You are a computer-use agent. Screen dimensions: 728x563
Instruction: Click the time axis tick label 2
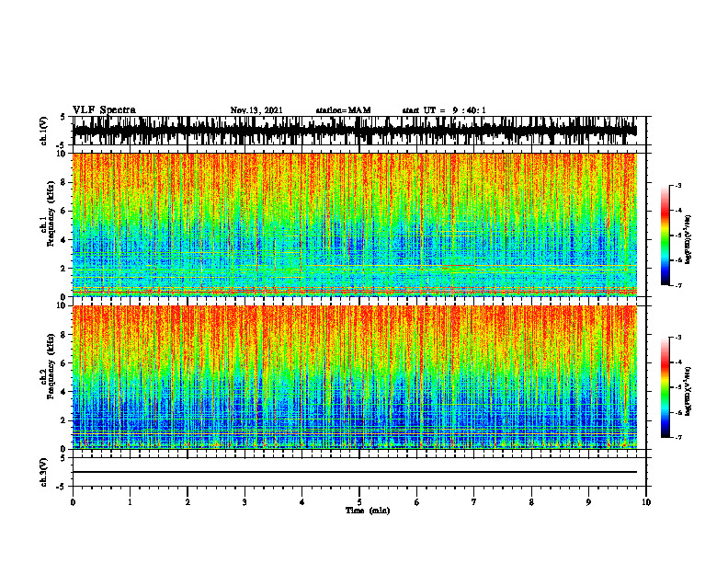tap(188, 502)
